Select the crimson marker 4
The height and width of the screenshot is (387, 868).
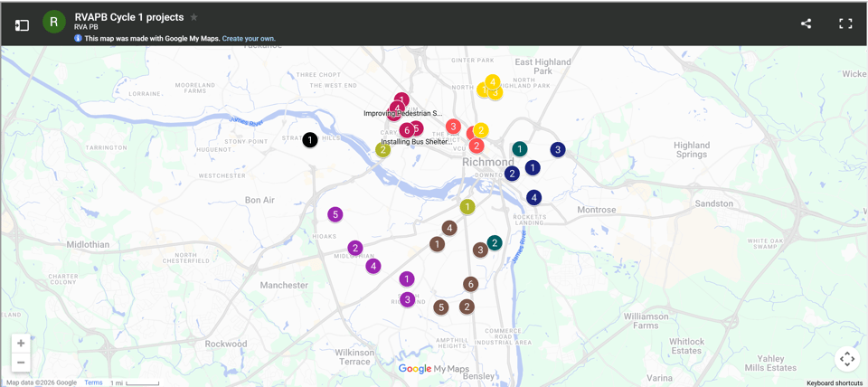[x=397, y=108]
